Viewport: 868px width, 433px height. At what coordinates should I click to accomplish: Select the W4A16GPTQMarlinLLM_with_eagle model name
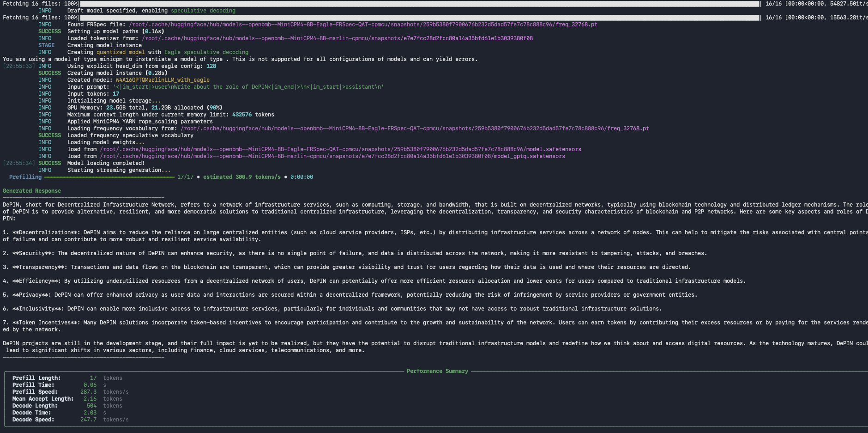click(163, 80)
